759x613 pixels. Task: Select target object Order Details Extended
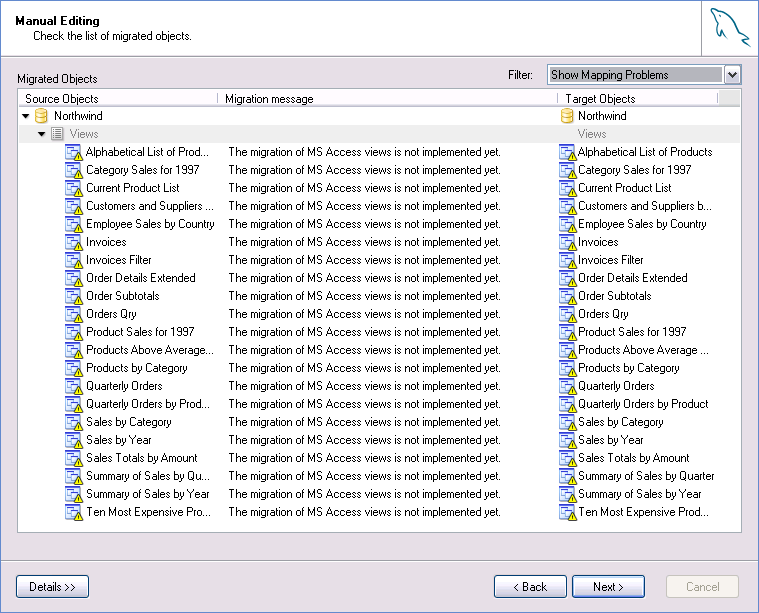tap(633, 278)
